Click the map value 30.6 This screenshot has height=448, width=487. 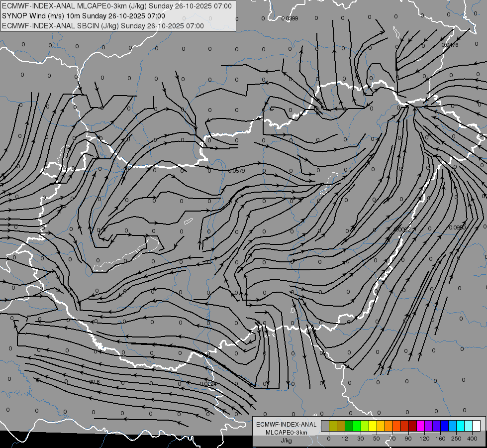click(95, 382)
